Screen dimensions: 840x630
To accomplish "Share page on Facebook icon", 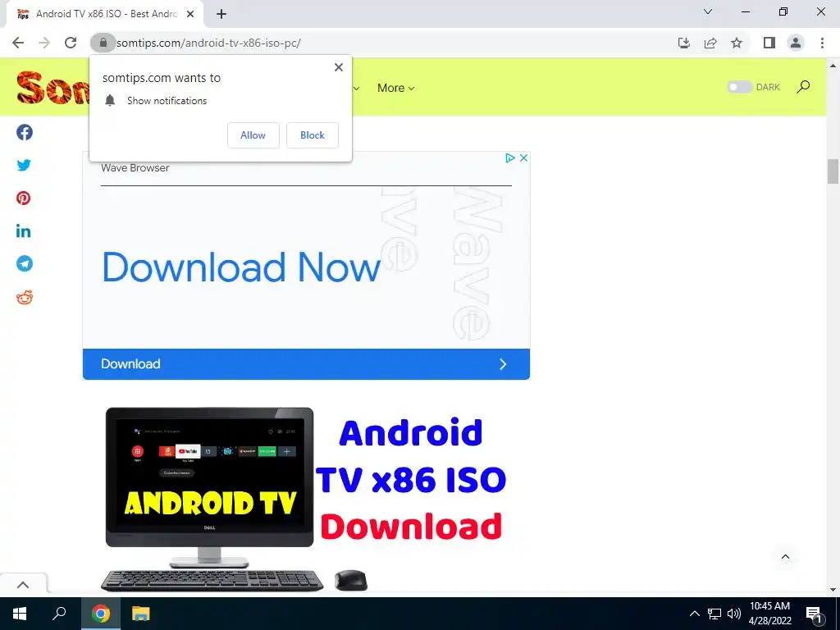I will [24, 132].
